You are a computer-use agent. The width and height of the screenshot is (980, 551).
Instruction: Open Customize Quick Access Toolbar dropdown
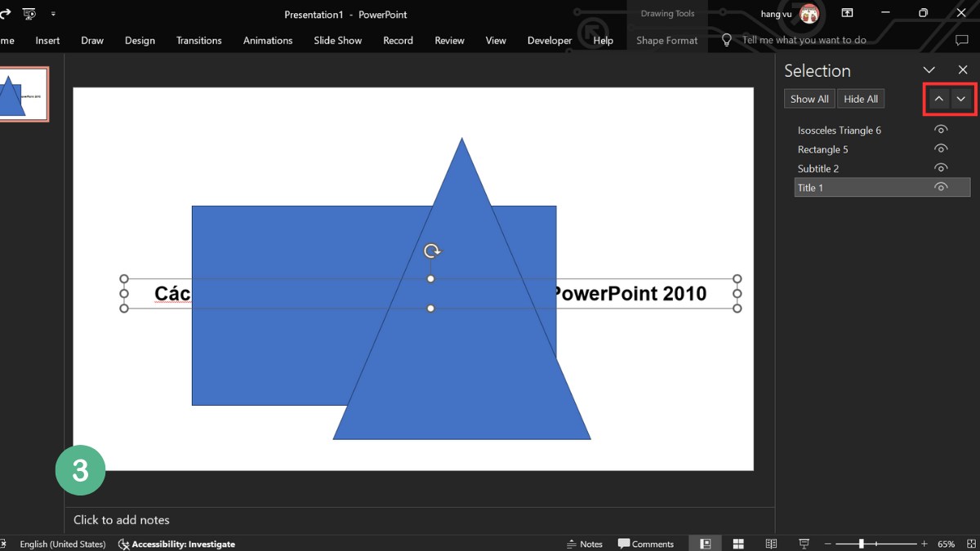[x=53, y=14]
